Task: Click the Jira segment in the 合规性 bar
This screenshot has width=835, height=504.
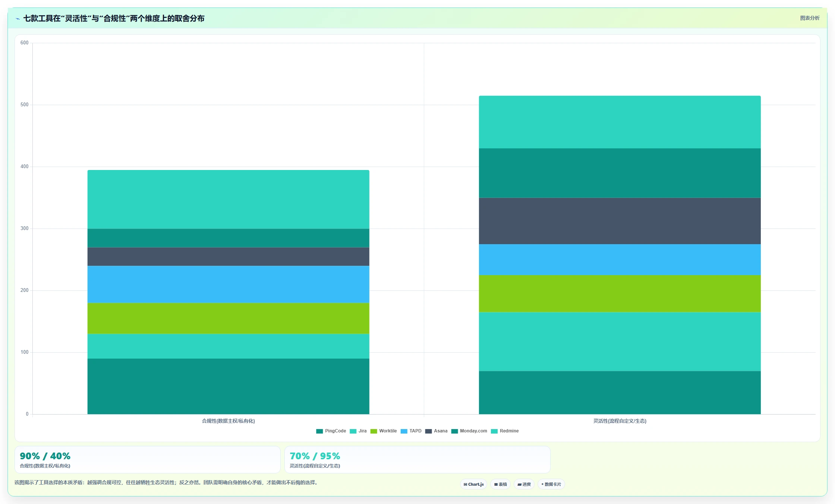Action: tap(228, 346)
